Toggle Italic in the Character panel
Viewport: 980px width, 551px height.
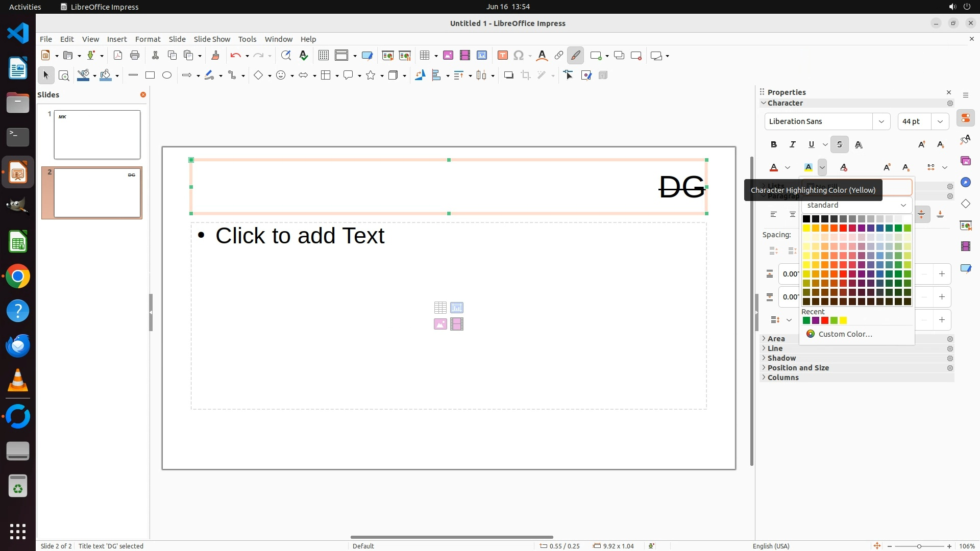[793, 145]
